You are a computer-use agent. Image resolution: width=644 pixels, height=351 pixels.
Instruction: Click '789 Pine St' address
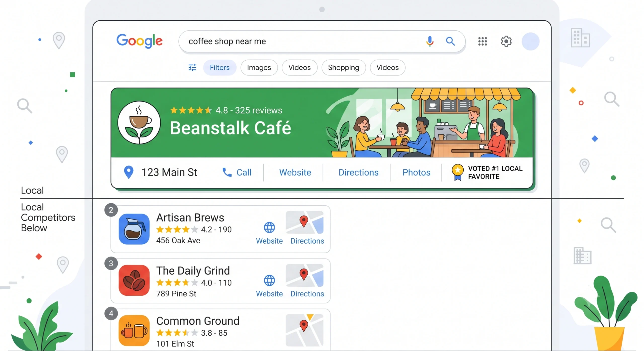point(176,293)
